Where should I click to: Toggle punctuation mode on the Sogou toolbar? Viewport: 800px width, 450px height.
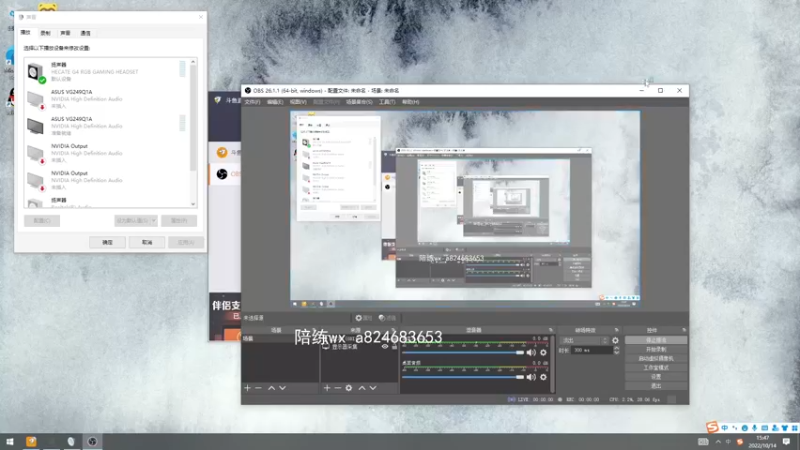[x=735, y=428]
